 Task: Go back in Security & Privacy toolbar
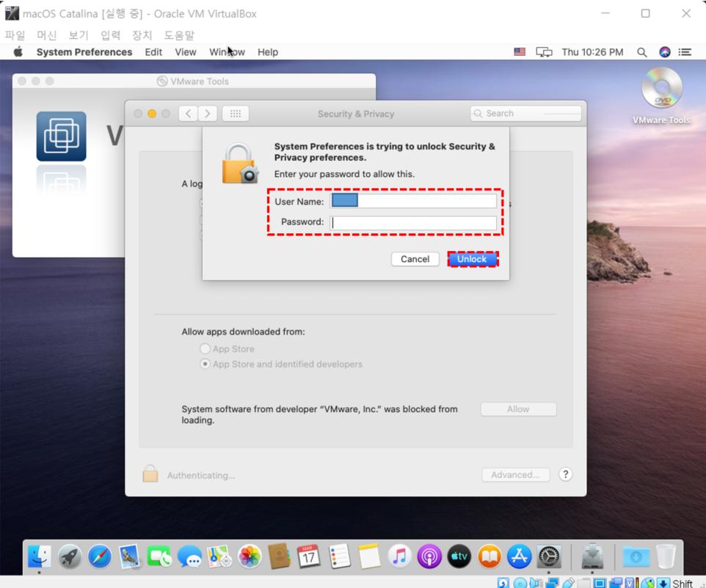(x=188, y=114)
